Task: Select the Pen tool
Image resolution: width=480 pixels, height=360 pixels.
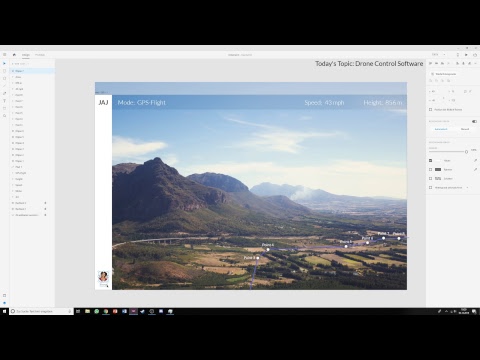Action: [4, 93]
